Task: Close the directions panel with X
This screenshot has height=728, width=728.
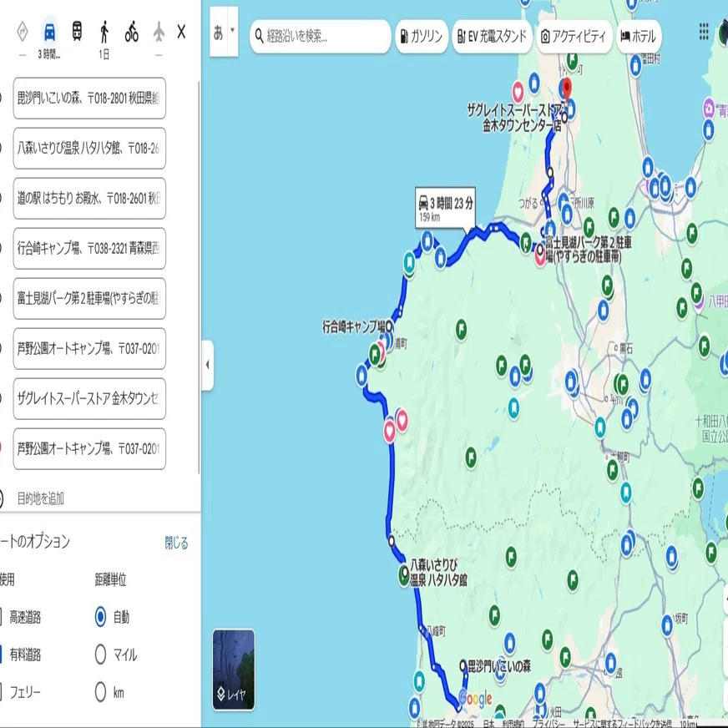Action: 181,32
